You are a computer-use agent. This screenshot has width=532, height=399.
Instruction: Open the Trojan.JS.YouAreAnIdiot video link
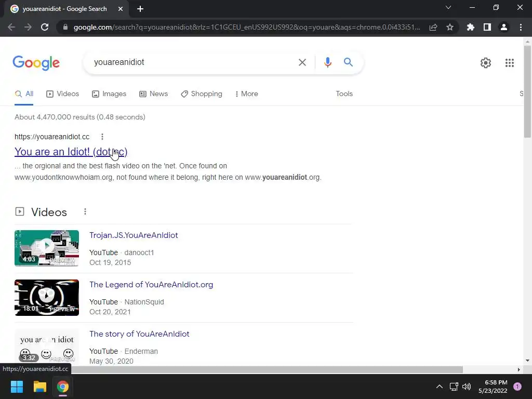[134, 235]
